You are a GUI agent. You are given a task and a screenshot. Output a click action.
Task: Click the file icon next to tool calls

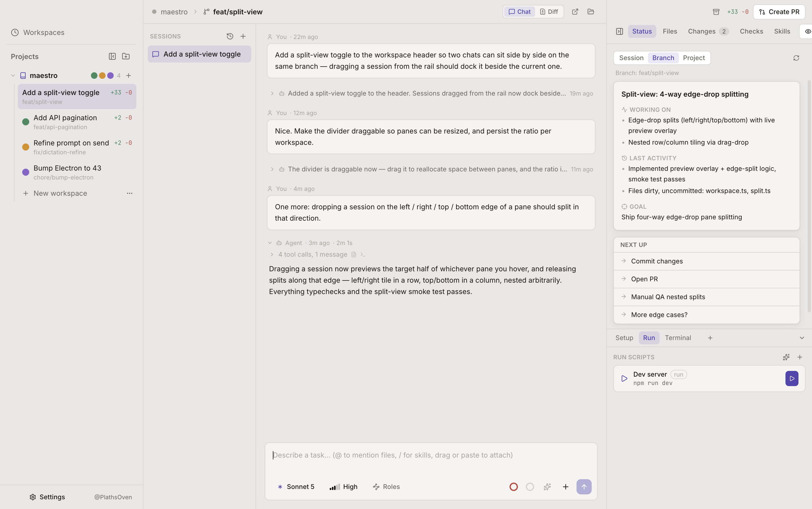354,255
